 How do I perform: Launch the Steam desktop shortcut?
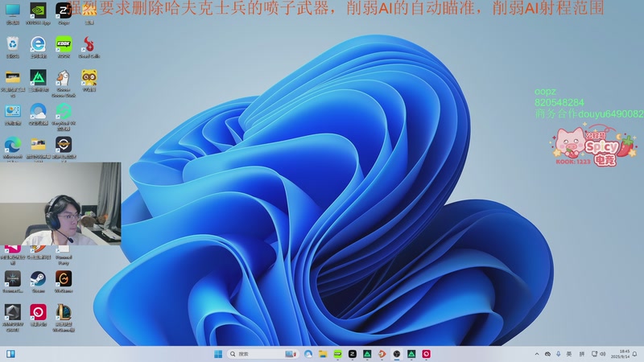coord(38,281)
